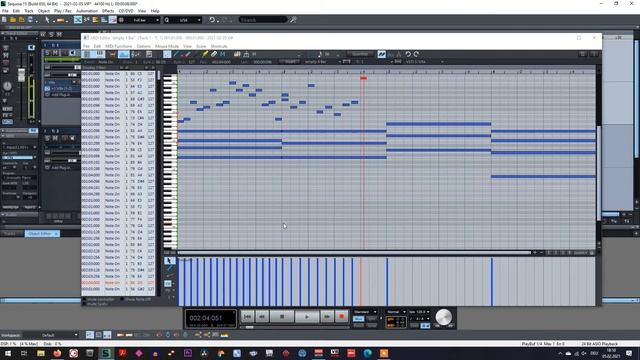Open the Automation menu
The image size is (640, 360).
point(87,11)
